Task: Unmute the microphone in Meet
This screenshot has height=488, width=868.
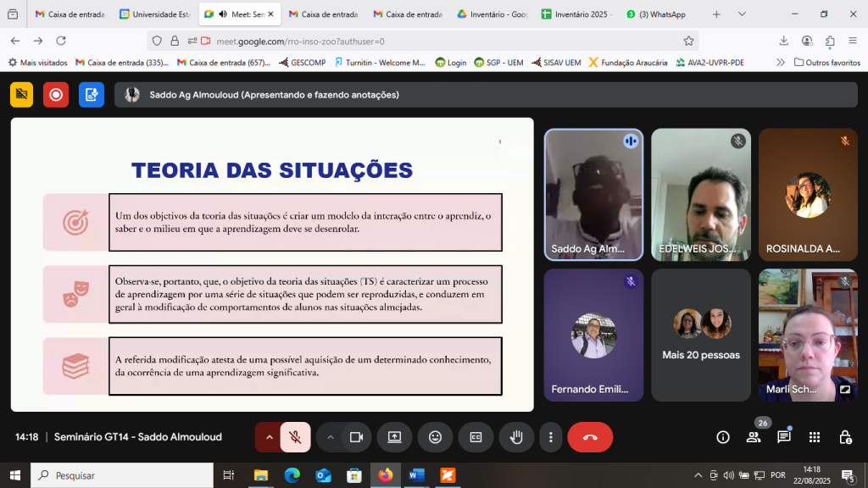Action: pyautogui.click(x=295, y=437)
